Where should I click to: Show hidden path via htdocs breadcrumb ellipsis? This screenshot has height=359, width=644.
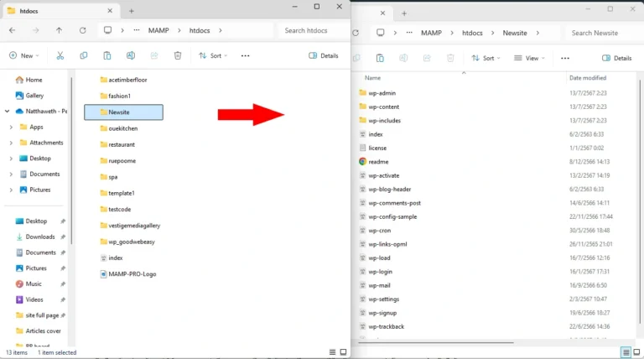[137, 30]
